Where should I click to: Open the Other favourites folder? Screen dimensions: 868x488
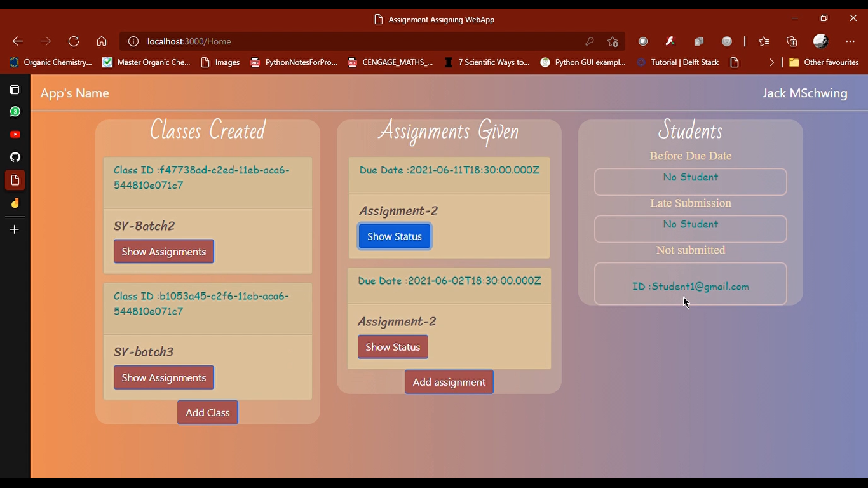pyautogui.click(x=824, y=62)
